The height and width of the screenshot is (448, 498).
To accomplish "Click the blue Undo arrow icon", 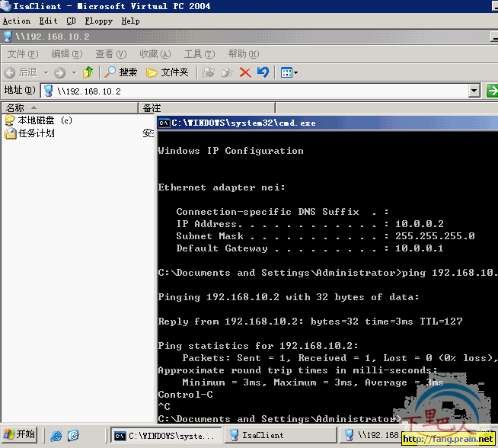I will tap(263, 72).
